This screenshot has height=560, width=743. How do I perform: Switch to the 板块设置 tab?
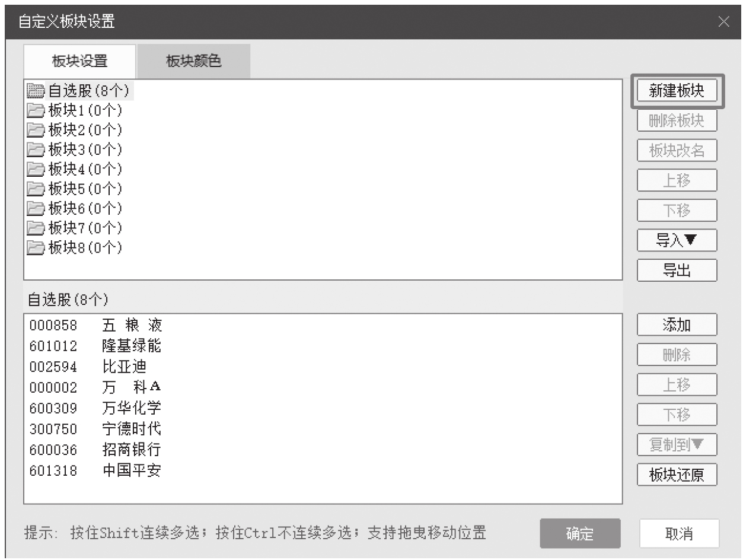(79, 61)
